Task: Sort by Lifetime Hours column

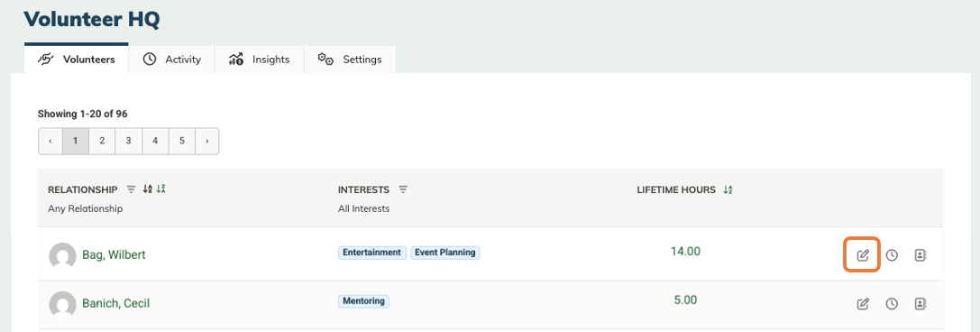Action: click(x=728, y=189)
